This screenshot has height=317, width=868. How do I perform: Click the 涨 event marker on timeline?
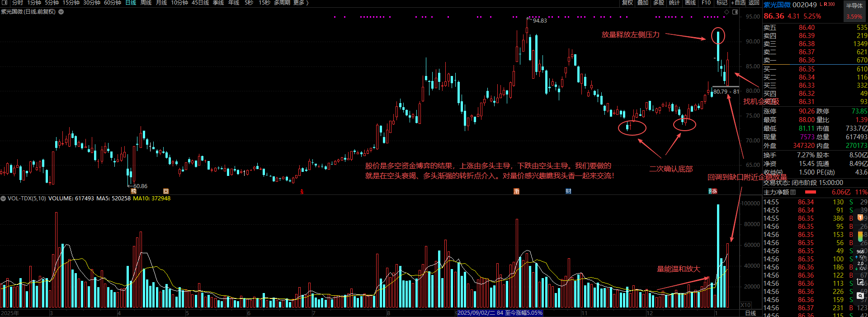714,191
